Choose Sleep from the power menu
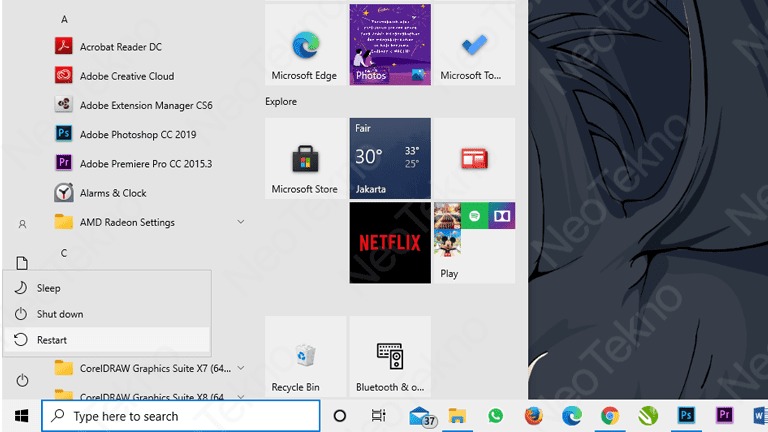This screenshot has width=768, height=432. pos(107,288)
